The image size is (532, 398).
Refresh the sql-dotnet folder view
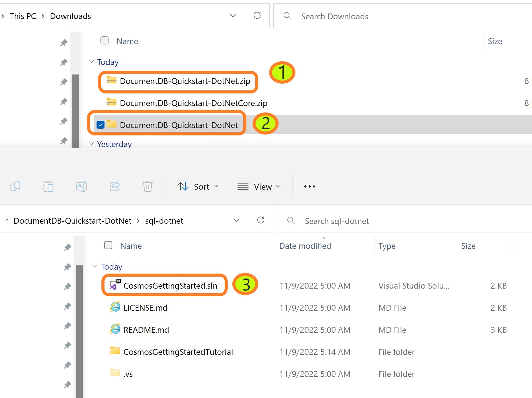coord(261,220)
